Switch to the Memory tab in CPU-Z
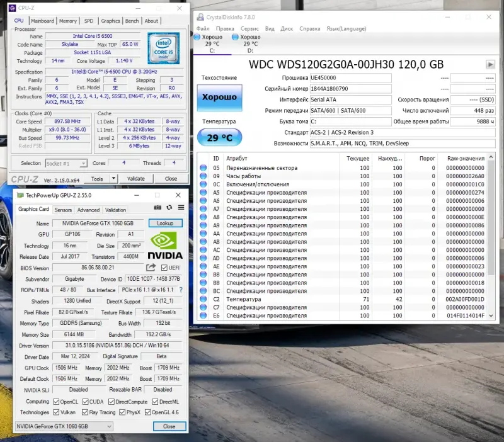This screenshot has width=504, height=442. (x=68, y=21)
